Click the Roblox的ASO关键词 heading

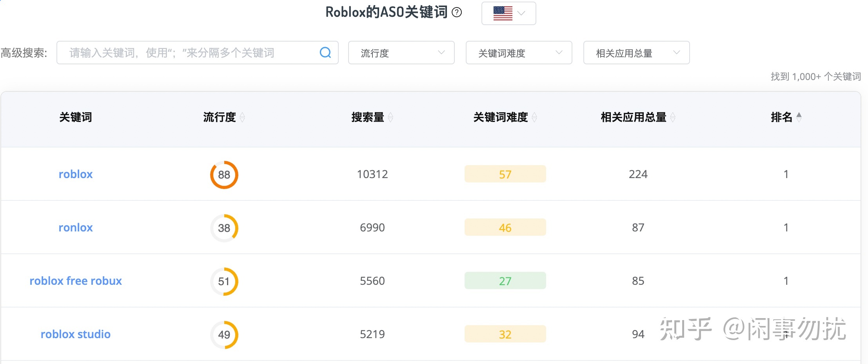coord(387,13)
